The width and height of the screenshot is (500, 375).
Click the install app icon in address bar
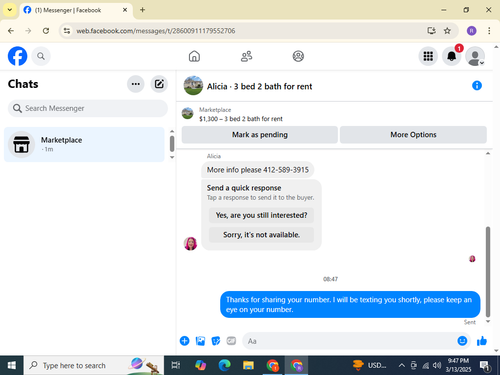[x=431, y=31]
